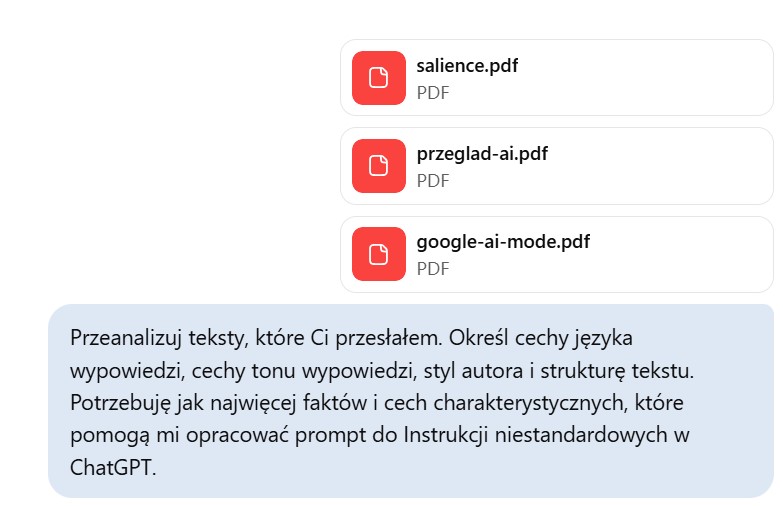The width and height of the screenshot is (783, 506).
Task: Click the PDF type label under google-ai-mode.pdf
Action: coord(433,269)
